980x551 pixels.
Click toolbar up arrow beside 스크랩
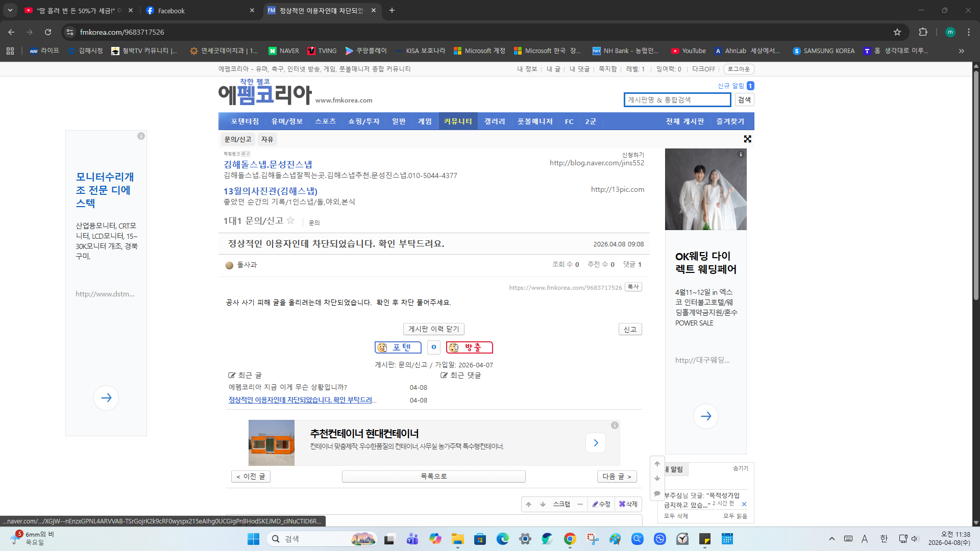click(529, 504)
